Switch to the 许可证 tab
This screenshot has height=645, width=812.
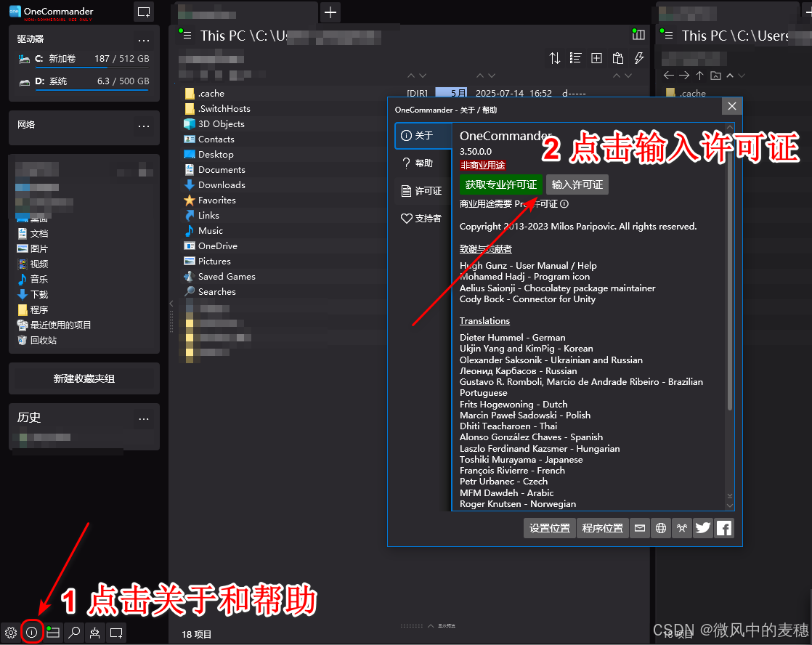(423, 190)
